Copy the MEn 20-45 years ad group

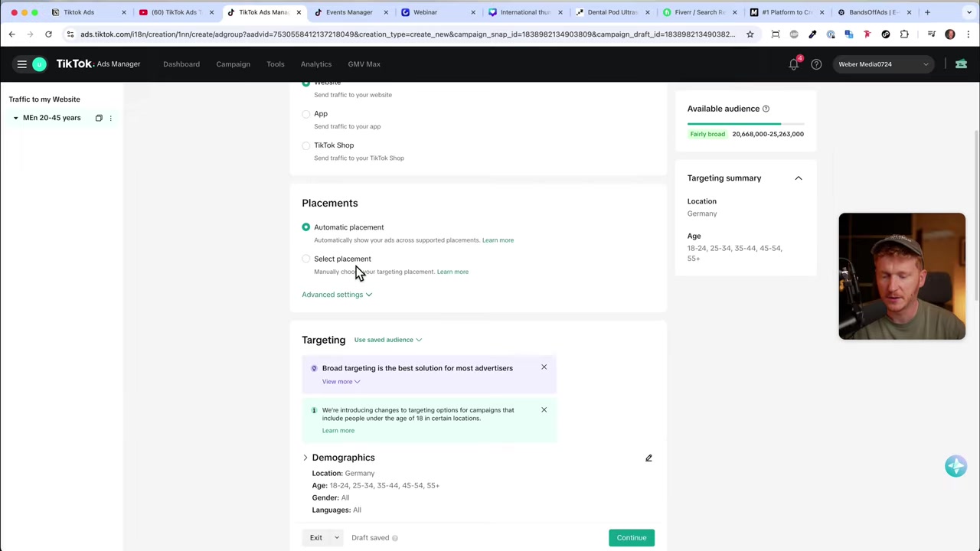[x=99, y=118]
